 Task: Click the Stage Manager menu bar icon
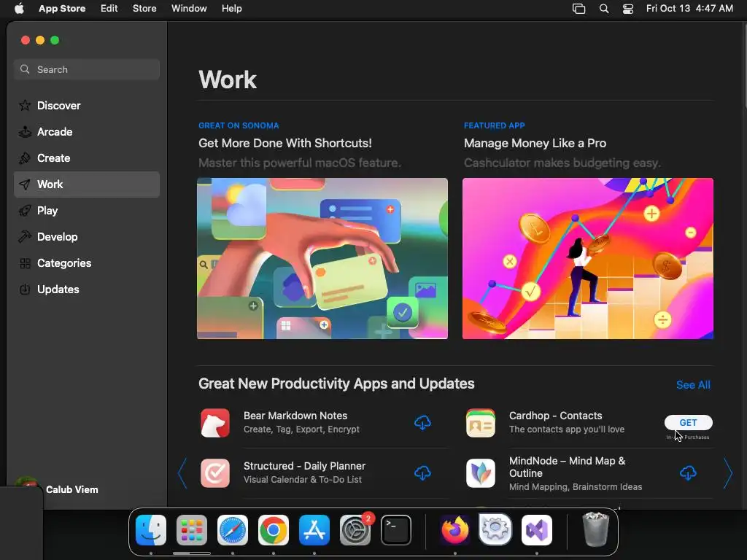[578, 9]
